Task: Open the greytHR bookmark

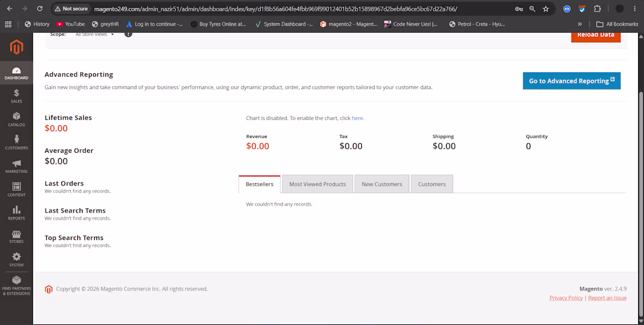Action: (105, 24)
